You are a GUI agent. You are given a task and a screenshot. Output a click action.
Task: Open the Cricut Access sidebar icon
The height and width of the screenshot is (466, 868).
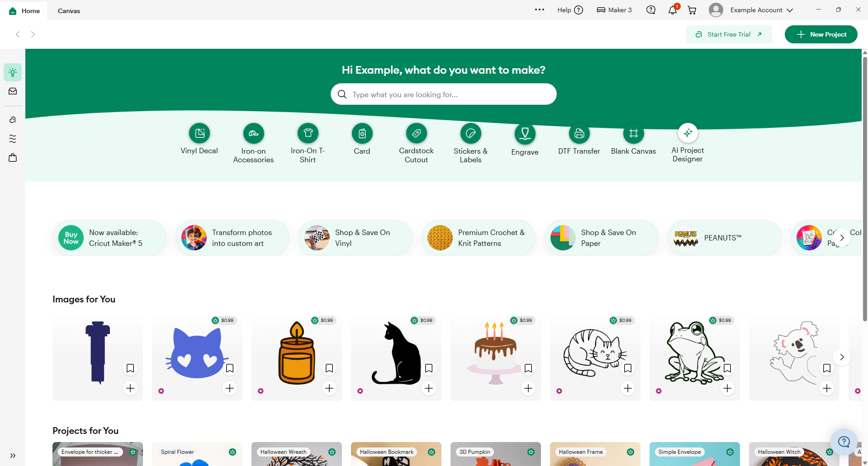pos(13,120)
